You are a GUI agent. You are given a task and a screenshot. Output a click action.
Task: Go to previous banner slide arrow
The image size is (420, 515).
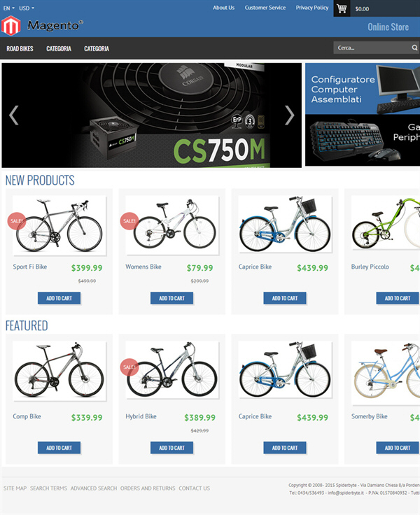point(14,115)
